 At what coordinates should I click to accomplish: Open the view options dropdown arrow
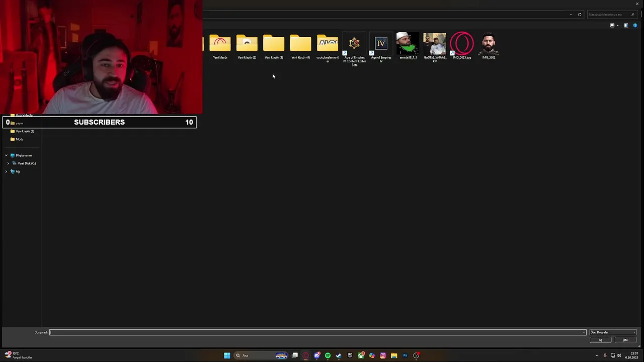(x=618, y=25)
